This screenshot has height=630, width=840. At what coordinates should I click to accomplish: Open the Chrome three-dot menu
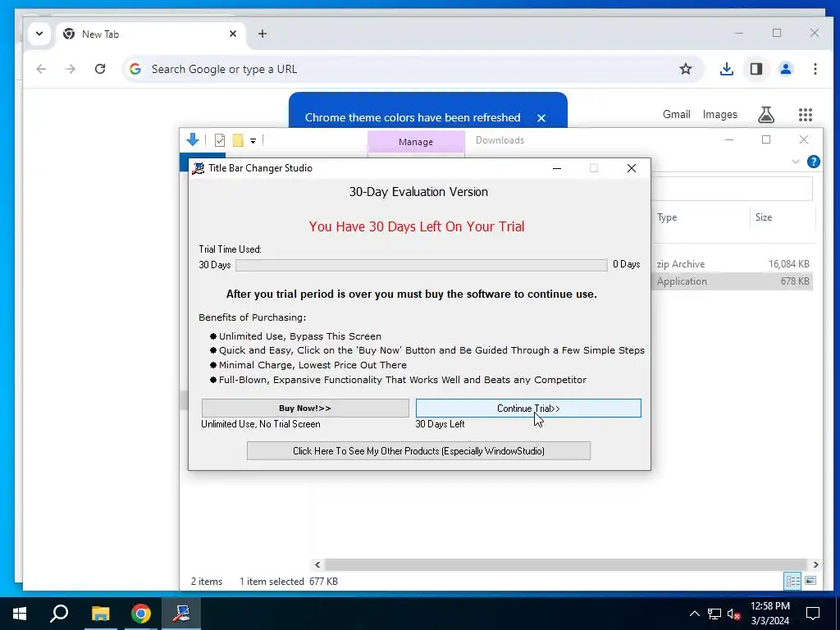tap(815, 69)
